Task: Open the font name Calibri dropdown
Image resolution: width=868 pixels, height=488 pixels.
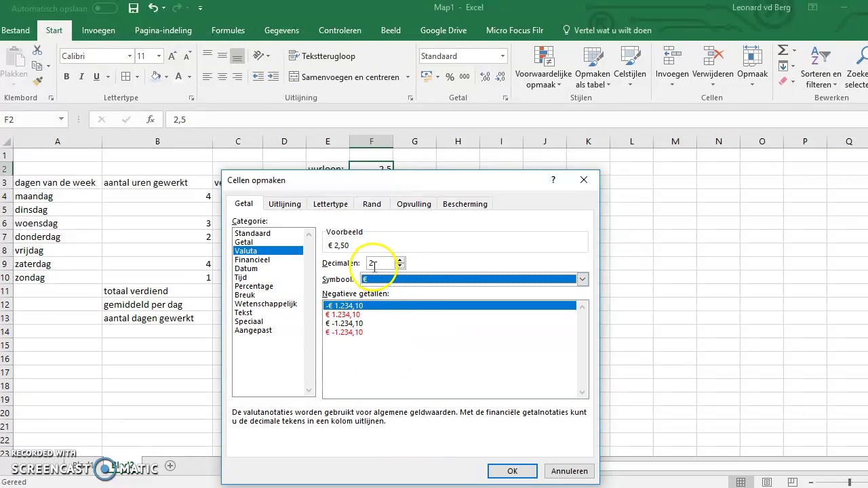Action: 130,56
